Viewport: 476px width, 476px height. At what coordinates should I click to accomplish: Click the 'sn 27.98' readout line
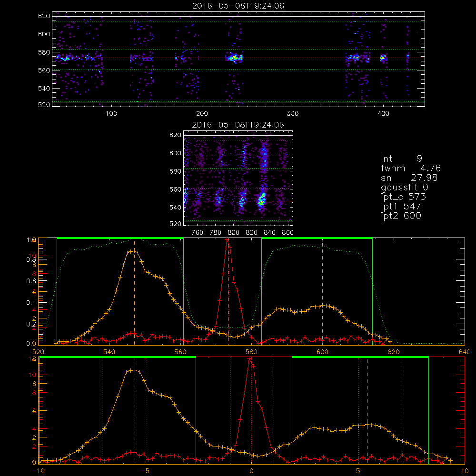[409, 178]
